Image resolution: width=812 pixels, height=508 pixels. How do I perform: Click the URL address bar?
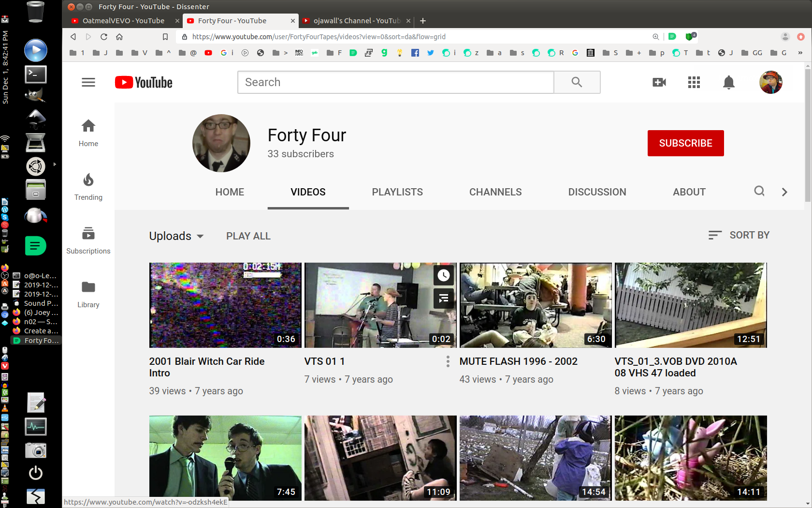(416, 37)
